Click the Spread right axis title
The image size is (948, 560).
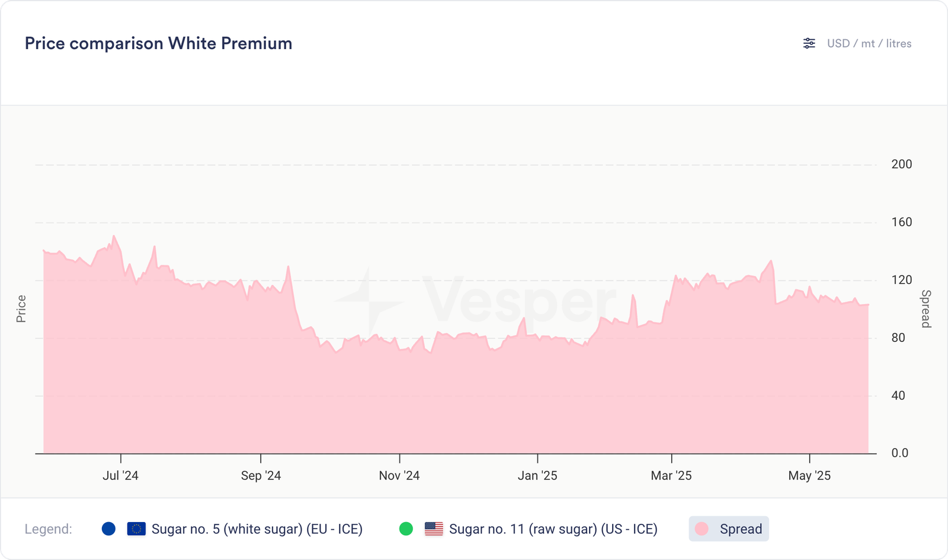(x=925, y=309)
